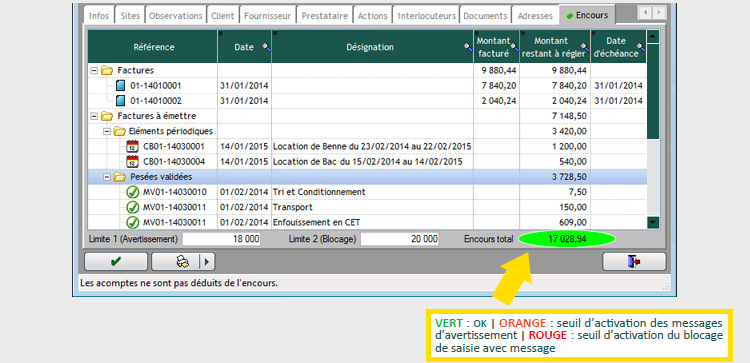The image size is (750, 363).
Task: Click the Date column header
Action: (244, 47)
